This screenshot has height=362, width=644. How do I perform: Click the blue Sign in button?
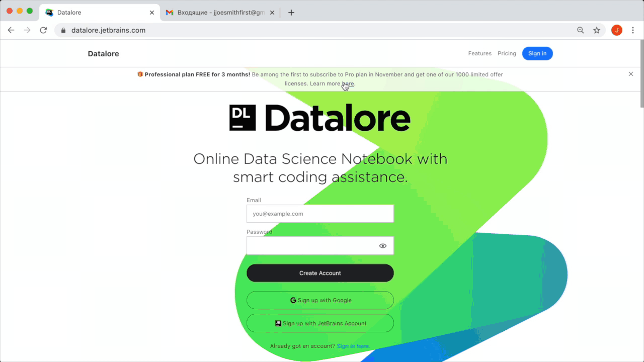(537, 53)
